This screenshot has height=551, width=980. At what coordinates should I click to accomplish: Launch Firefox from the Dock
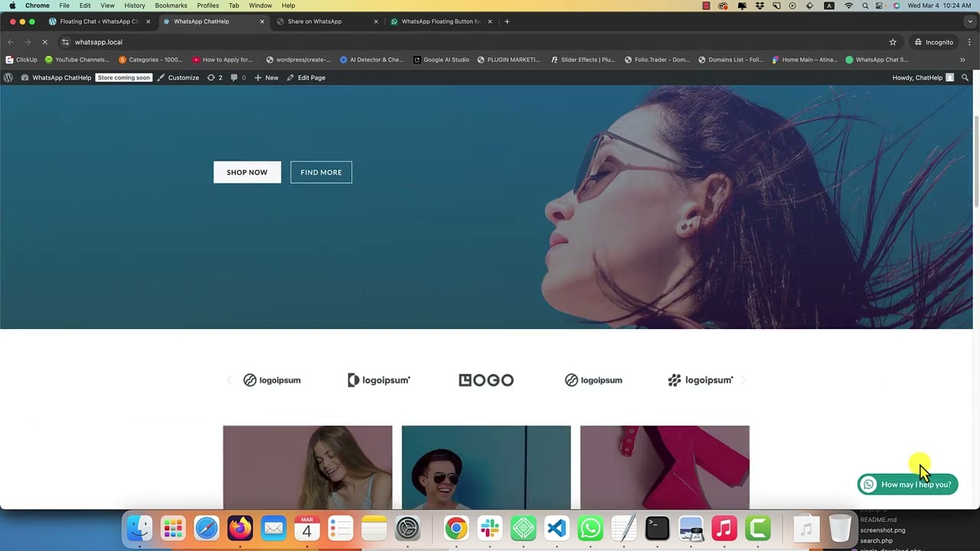tap(240, 528)
